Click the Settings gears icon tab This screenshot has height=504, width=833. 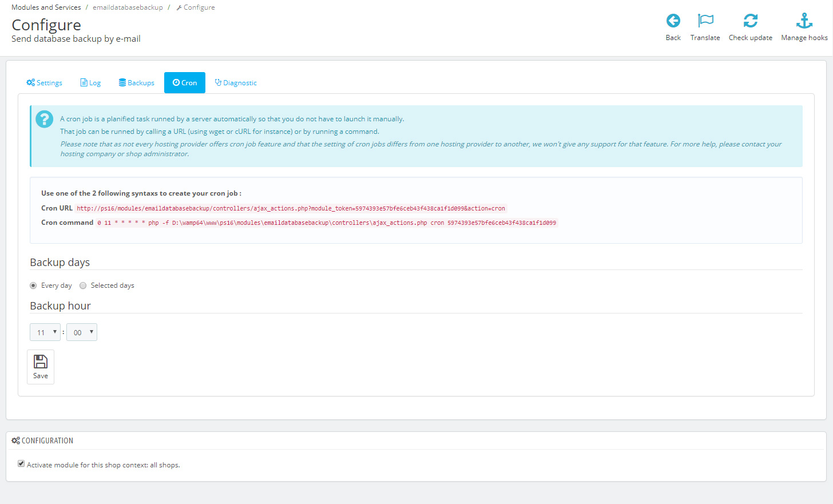pyautogui.click(x=31, y=83)
